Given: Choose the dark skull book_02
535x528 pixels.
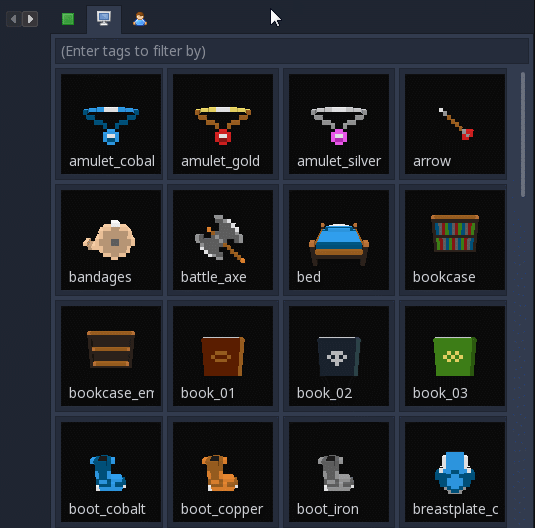Looking at the screenshot, I should [x=339, y=356].
